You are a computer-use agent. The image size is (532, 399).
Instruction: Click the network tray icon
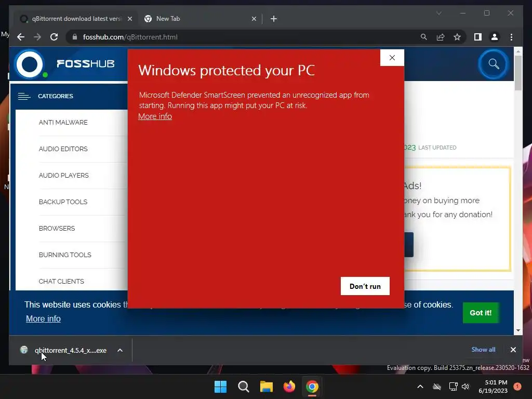pyautogui.click(x=453, y=387)
